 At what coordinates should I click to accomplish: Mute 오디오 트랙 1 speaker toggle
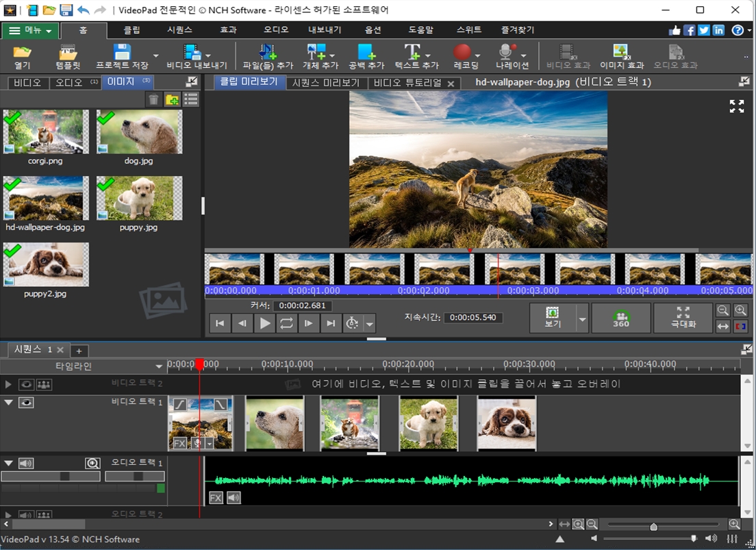26,463
